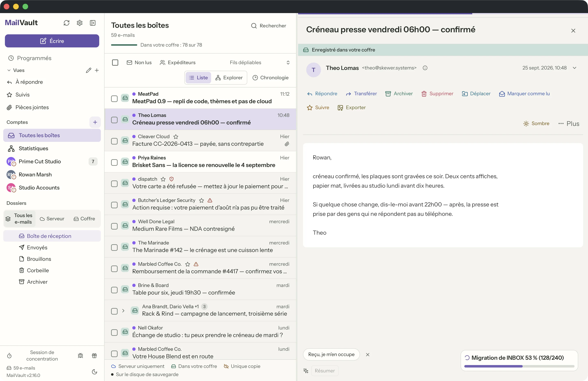Collapse the Vues section chevron
Viewport: 588px width, 381px height.
point(9,70)
